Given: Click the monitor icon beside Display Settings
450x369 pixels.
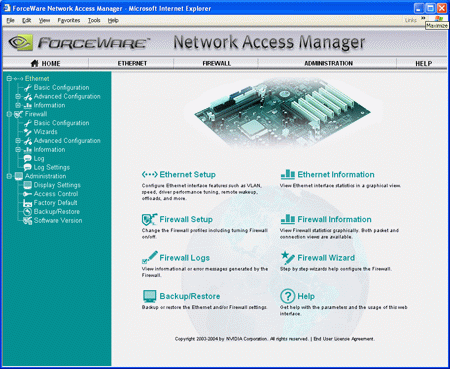Looking at the screenshot, I should point(28,185).
